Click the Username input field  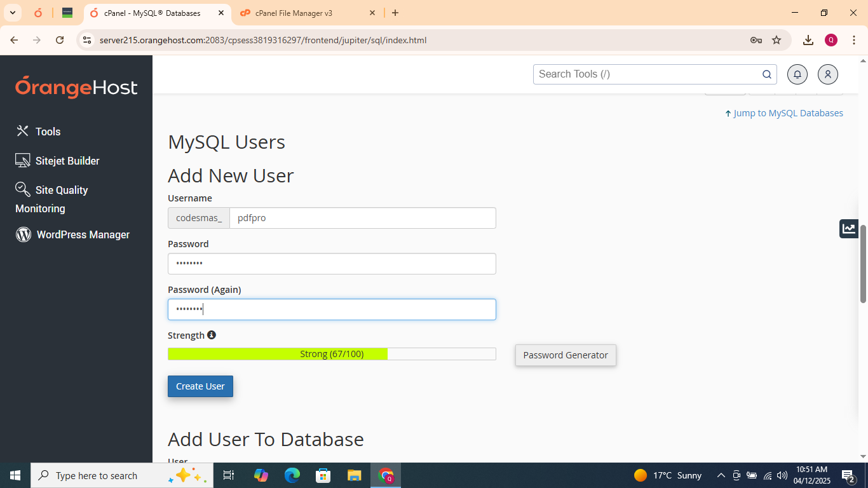point(362,218)
